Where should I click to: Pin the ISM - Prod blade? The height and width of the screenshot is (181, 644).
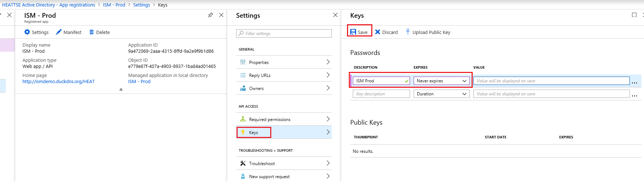coord(210,15)
